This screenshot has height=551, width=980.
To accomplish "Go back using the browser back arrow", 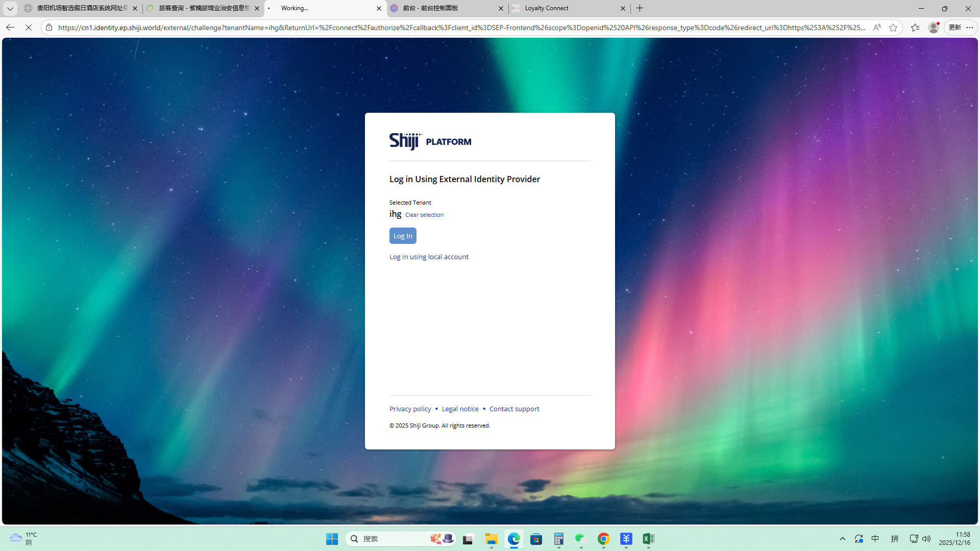I will click(10, 28).
